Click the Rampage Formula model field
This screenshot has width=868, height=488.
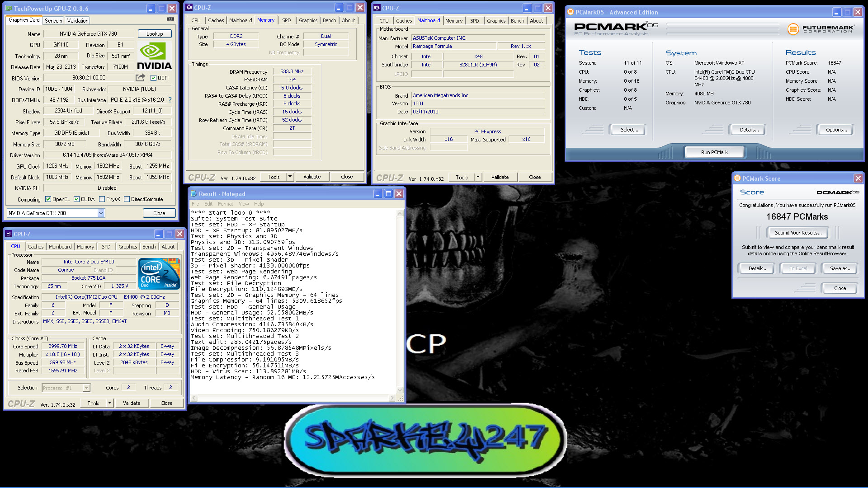(454, 46)
